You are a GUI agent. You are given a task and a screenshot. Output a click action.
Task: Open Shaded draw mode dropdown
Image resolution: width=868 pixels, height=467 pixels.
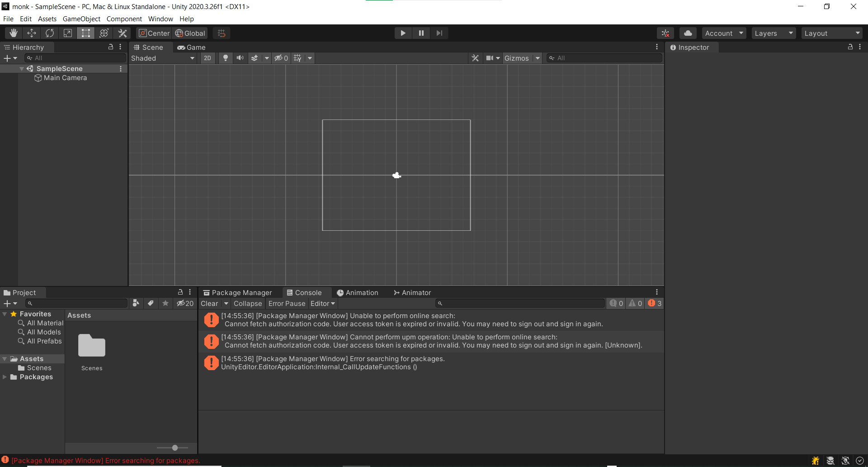[163, 58]
